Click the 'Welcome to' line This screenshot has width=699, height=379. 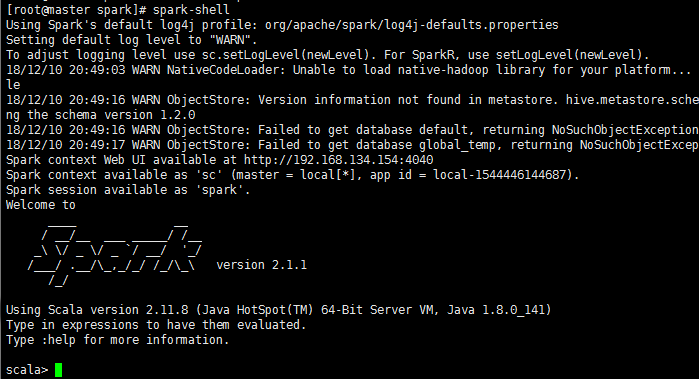click(x=41, y=205)
